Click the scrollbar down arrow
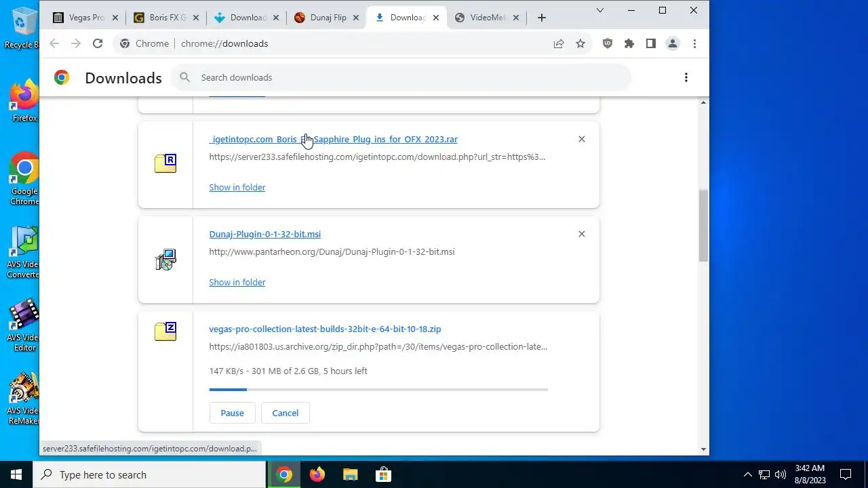Viewport: 868px width, 488px height. pyautogui.click(x=703, y=449)
